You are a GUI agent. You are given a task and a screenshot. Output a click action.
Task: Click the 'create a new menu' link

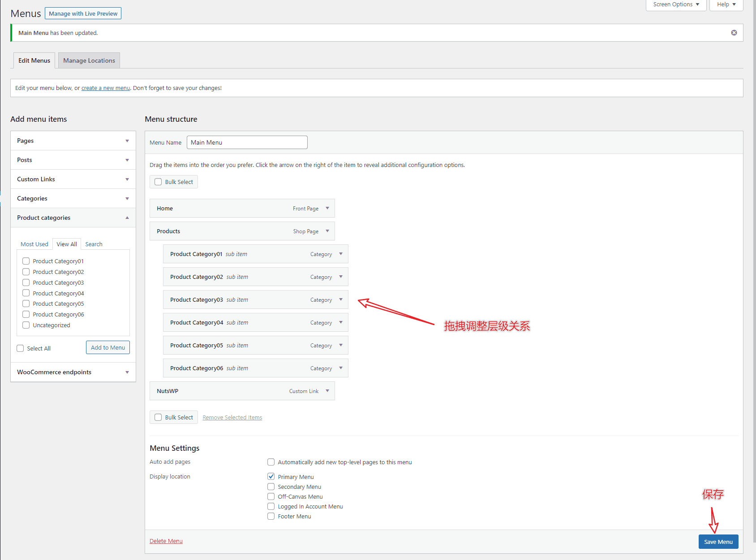point(105,88)
